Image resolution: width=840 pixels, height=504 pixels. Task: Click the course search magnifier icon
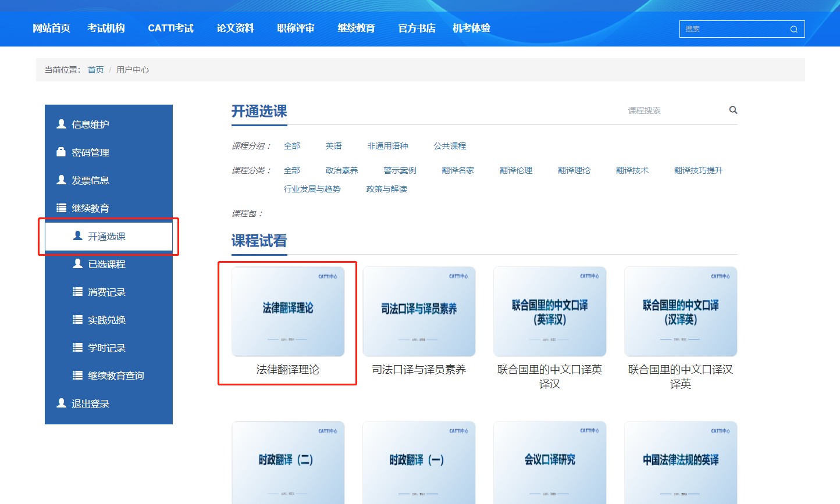pyautogui.click(x=733, y=110)
